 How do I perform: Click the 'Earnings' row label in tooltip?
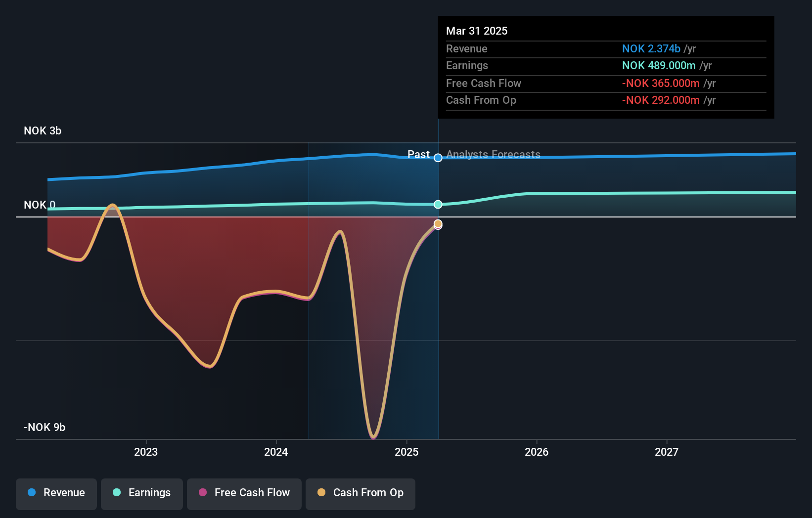click(x=467, y=65)
